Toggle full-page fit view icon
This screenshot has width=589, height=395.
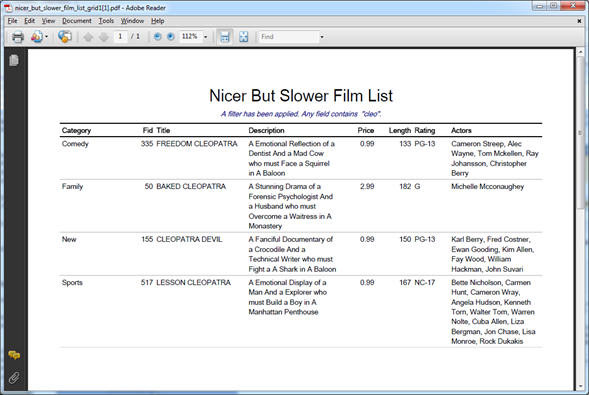pyautogui.click(x=243, y=37)
